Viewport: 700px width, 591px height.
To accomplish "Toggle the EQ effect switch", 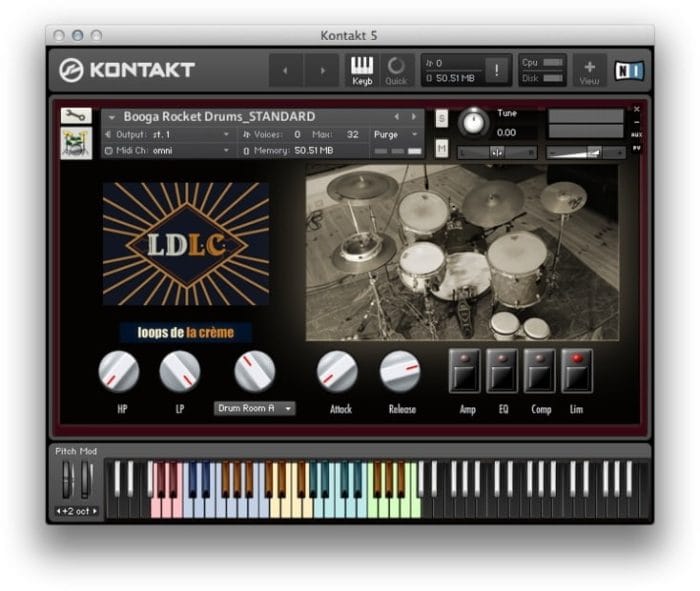I will pyautogui.click(x=502, y=370).
